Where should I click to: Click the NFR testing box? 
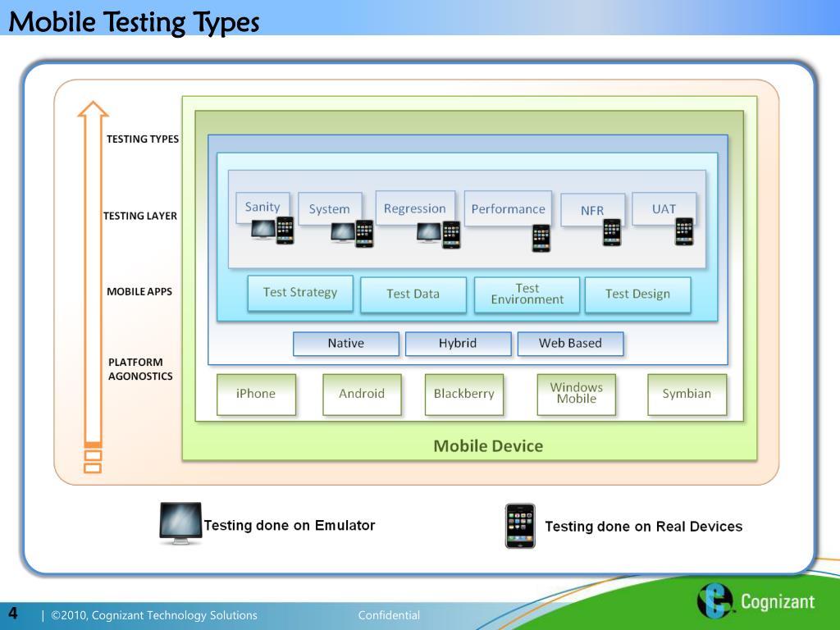[x=592, y=210]
